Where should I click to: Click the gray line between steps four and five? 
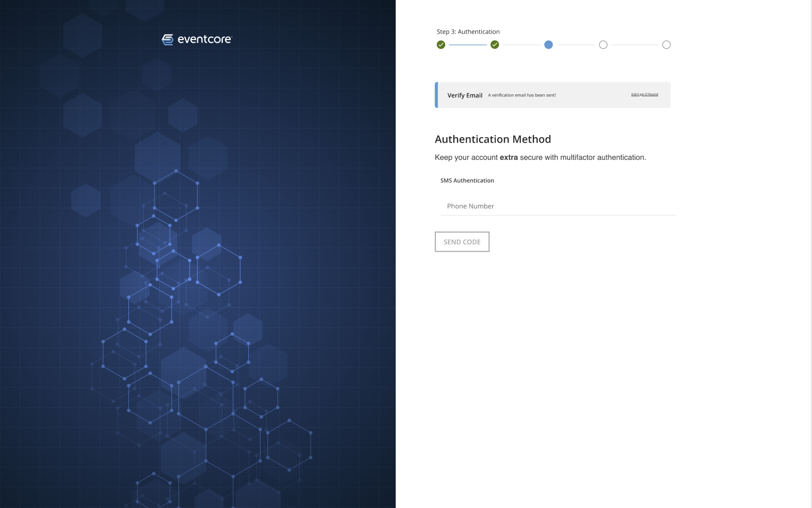(634, 45)
